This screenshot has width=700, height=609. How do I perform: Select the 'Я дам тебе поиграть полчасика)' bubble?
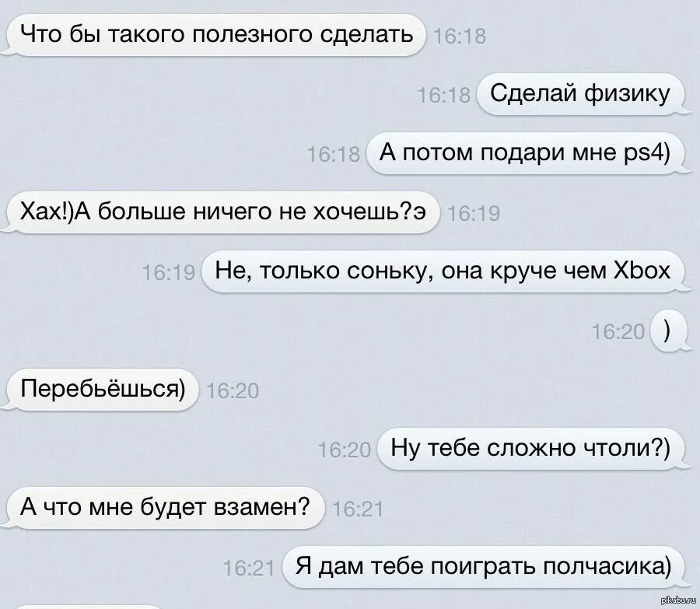(484, 567)
